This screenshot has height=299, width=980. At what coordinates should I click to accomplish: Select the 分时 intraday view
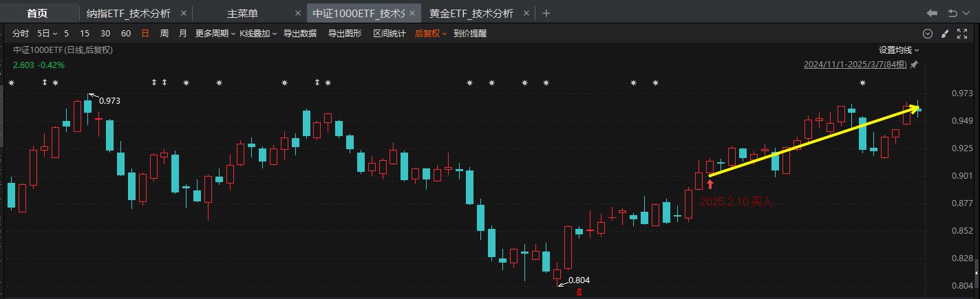click(21, 33)
